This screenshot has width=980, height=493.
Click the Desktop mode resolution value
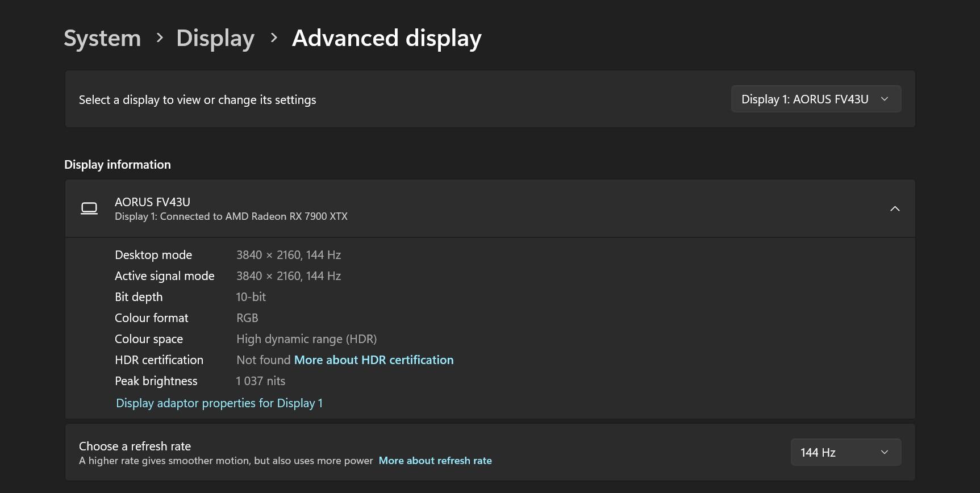(x=289, y=255)
